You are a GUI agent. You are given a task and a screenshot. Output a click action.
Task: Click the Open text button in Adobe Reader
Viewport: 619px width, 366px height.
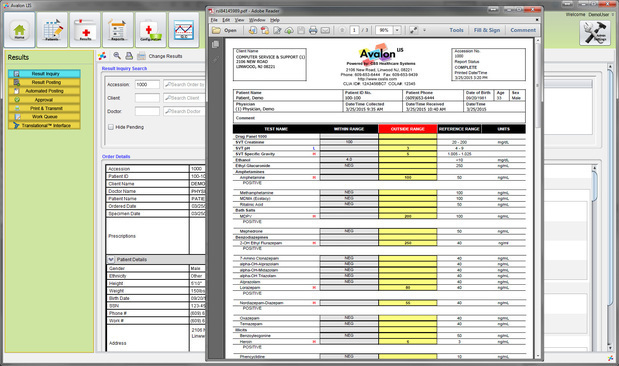[x=230, y=30]
